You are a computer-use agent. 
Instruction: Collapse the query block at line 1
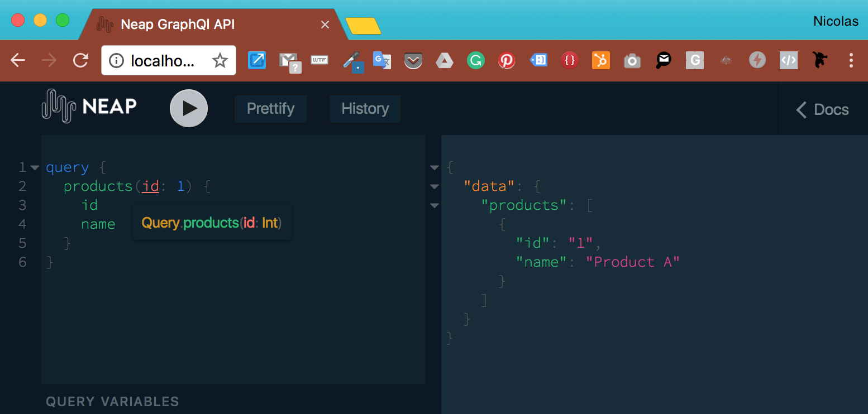pos(35,167)
